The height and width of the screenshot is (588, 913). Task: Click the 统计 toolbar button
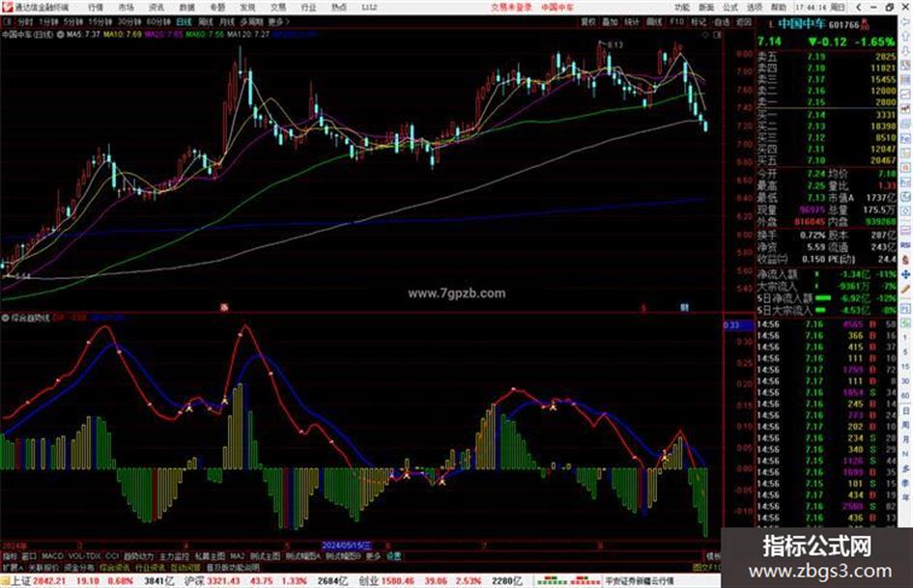(632, 21)
